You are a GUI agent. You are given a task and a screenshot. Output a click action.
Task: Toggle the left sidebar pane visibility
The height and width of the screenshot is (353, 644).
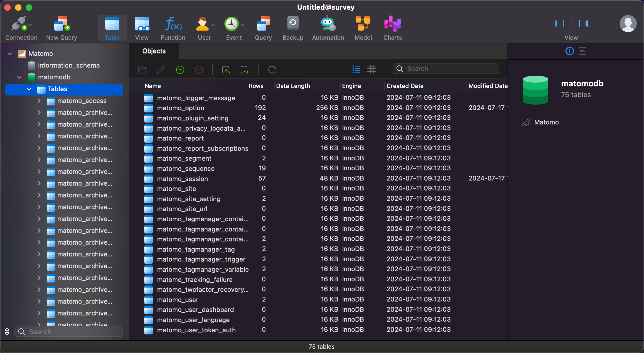(x=559, y=24)
